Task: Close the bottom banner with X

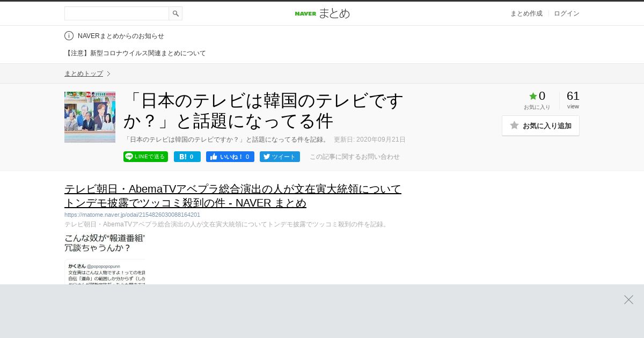Action: coord(628,299)
